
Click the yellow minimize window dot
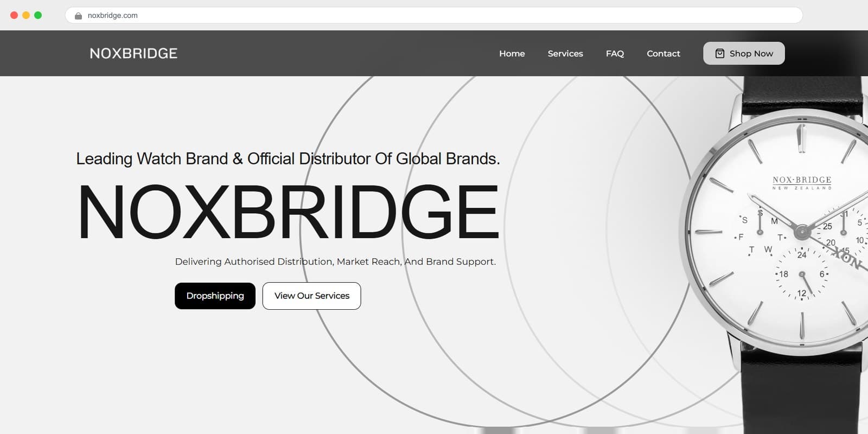coord(26,15)
